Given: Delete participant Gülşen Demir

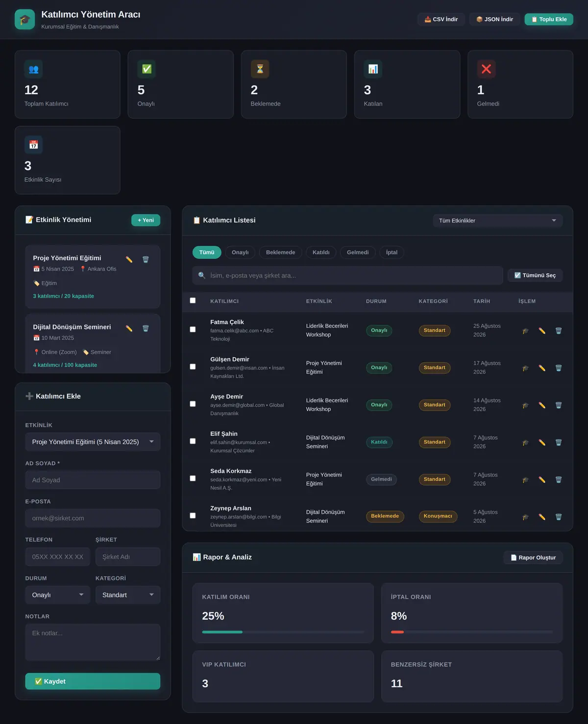Looking at the screenshot, I should pos(559,368).
